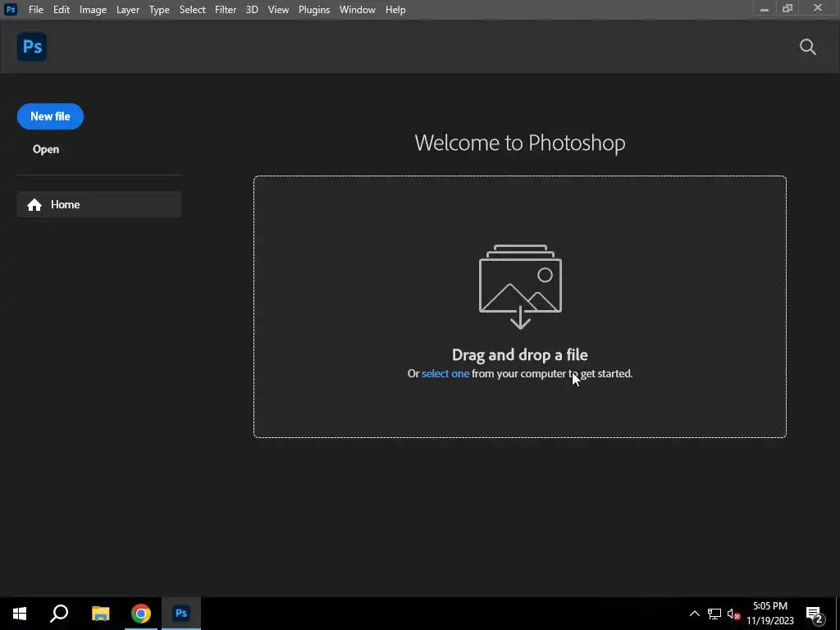The width and height of the screenshot is (840, 630).
Task: Click the Photoshop Ps logo in the header
Action: tap(32, 47)
